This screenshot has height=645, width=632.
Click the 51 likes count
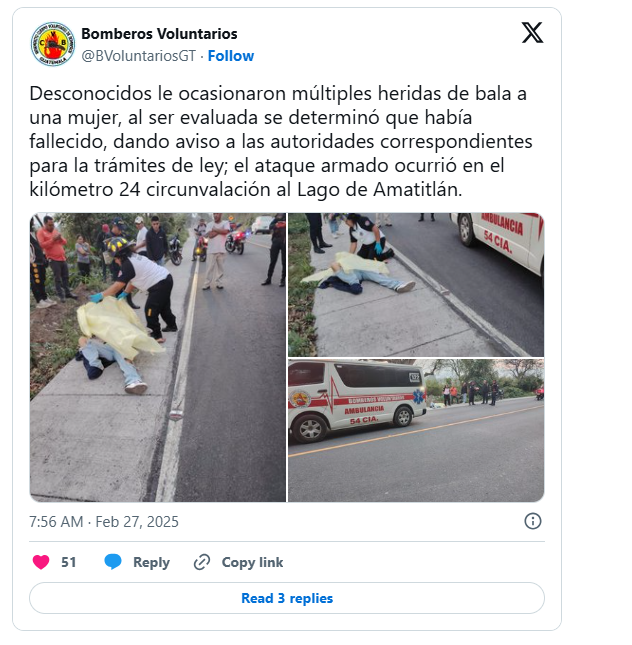69,562
